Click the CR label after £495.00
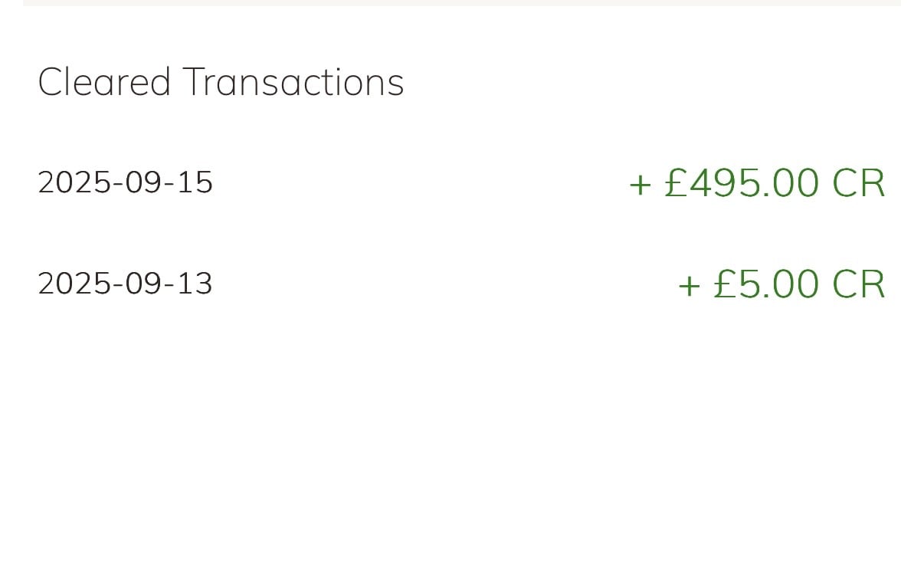 (859, 184)
